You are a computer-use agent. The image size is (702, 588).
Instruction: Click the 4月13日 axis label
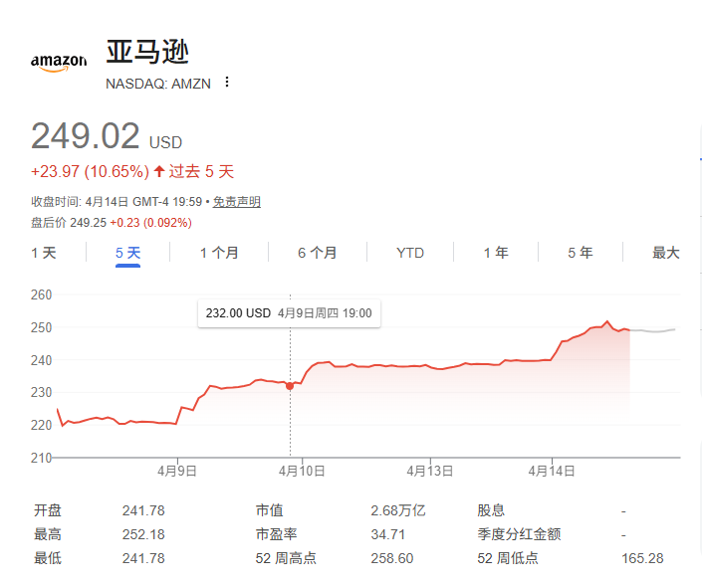coord(430,471)
